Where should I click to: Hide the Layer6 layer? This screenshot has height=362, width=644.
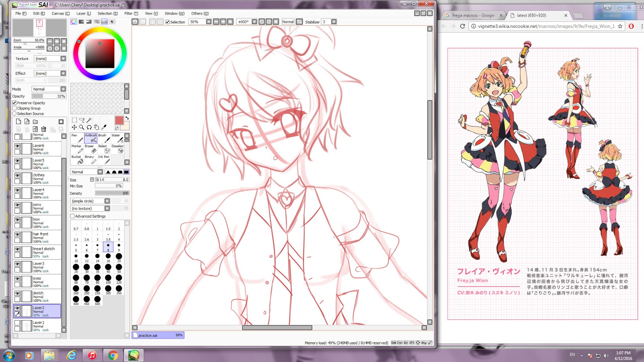click(17, 146)
